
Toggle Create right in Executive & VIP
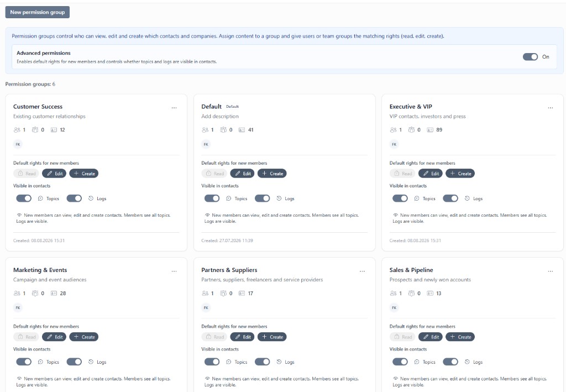tap(460, 173)
